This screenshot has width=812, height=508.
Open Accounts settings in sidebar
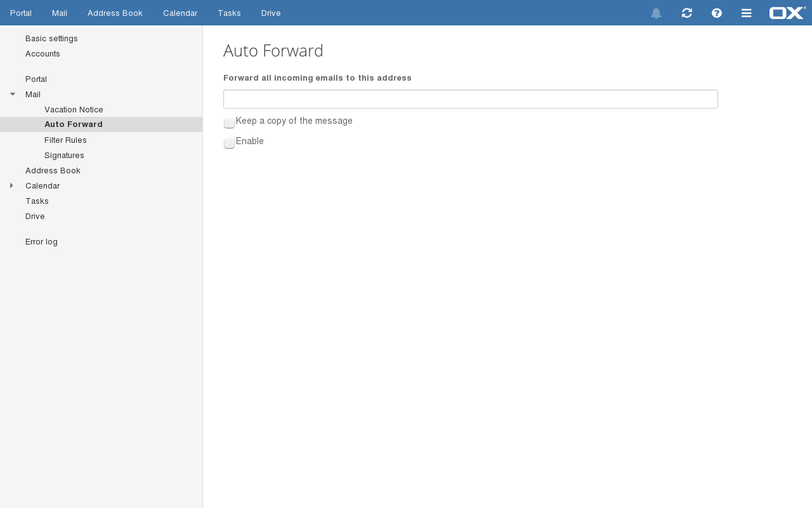tap(43, 54)
